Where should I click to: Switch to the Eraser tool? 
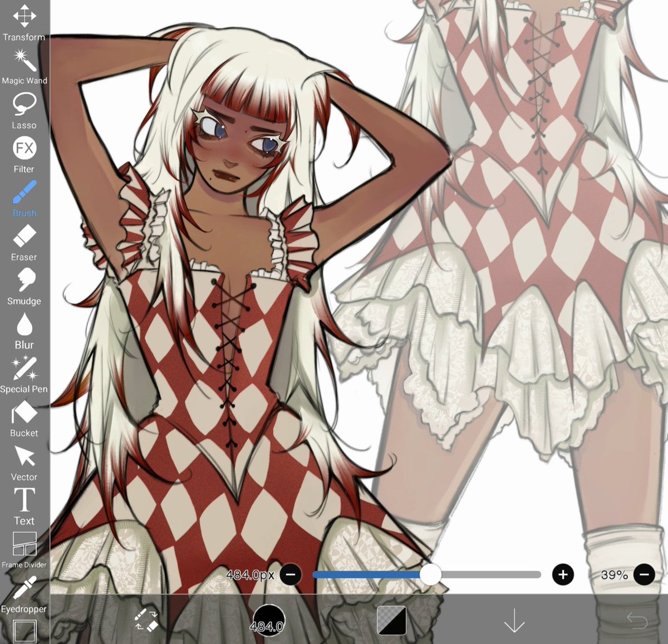tap(24, 242)
